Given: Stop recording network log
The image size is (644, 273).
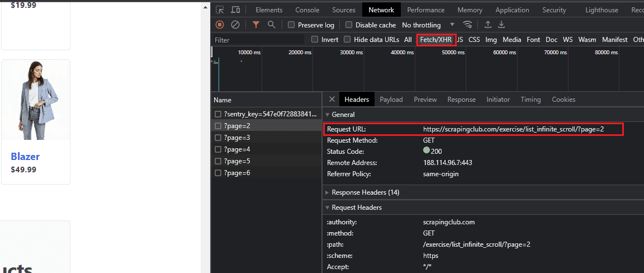Looking at the screenshot, I should [220, 25].
